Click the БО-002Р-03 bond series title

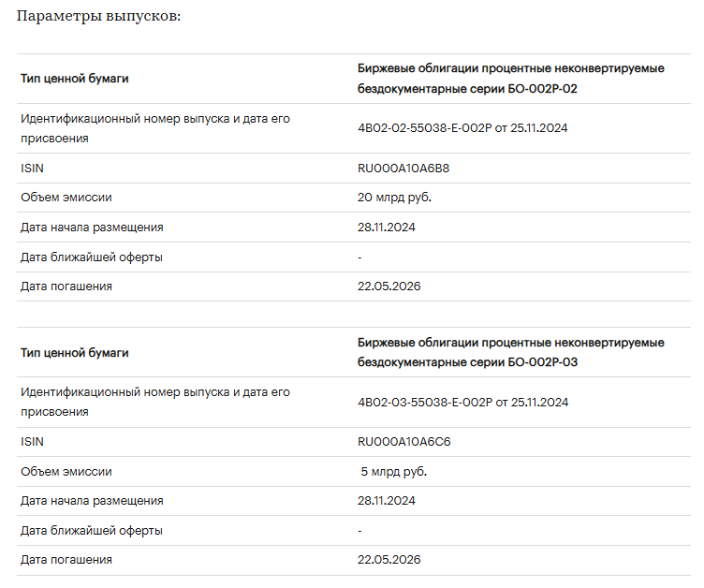click(x=510, y=353)
